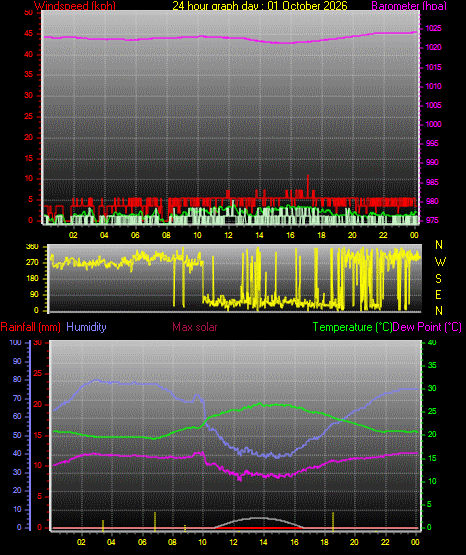This screenshot has width=466, height=555.
Task: Click the 270 wind direction axis value
Action: (x=32, y=263)
